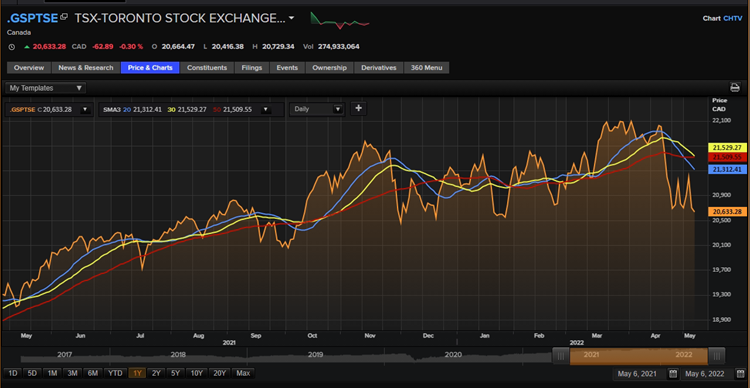Open the Filings tab

(x=252, y=68)
